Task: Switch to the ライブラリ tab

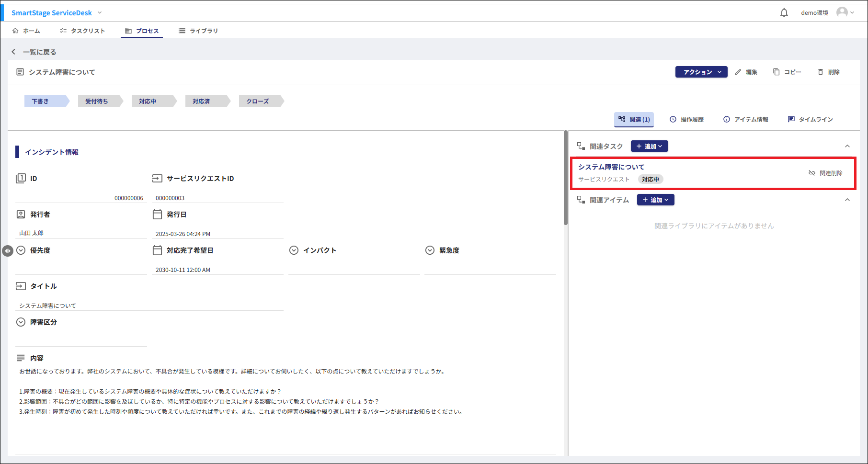Action: [198, 31]
